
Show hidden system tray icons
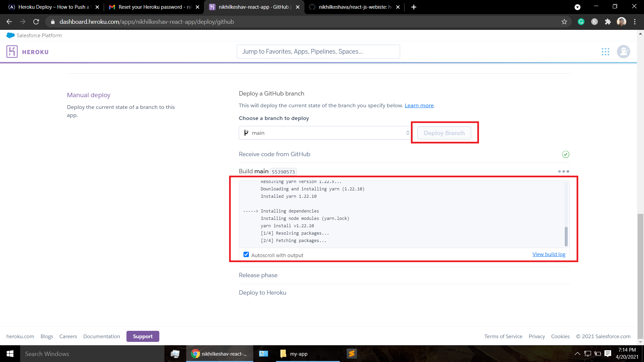click(x=577, y=354)
